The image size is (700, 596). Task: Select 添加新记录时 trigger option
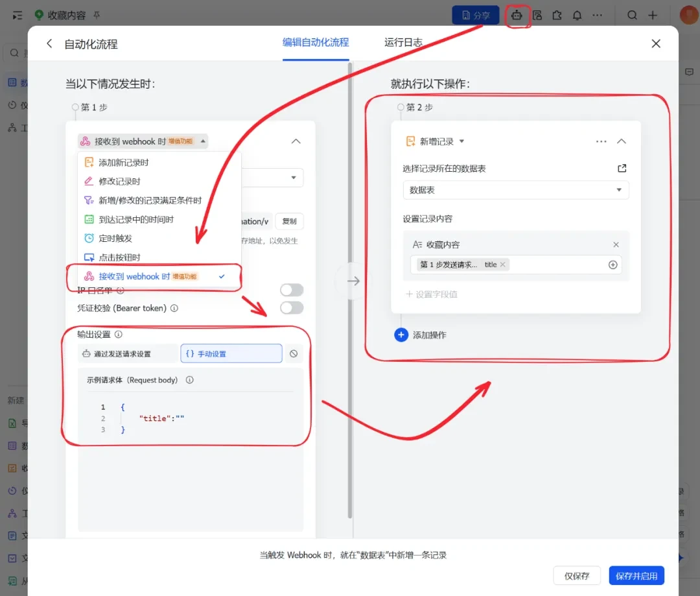click(x=159, y=162)
